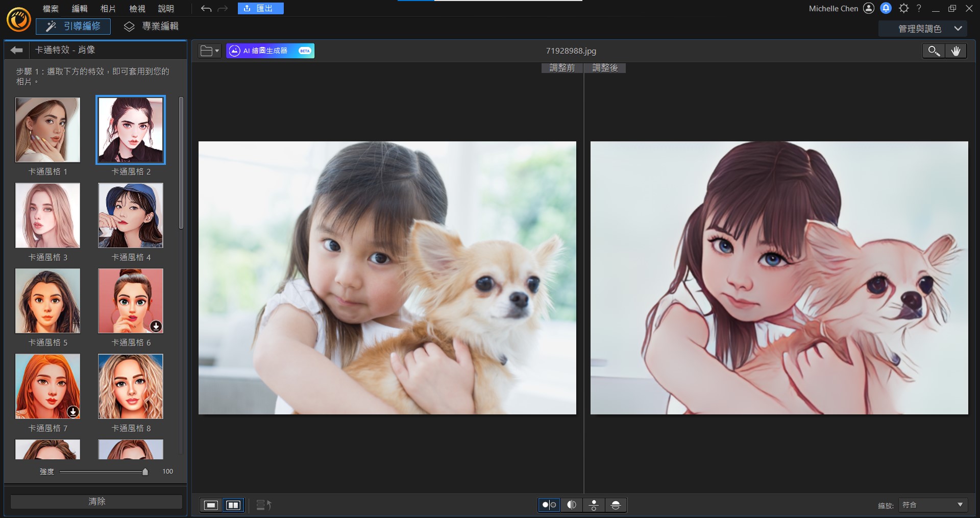The width and height of the screenshot is (980, 518).
Task: Click the strength value 100
Action: coord(167,472)
